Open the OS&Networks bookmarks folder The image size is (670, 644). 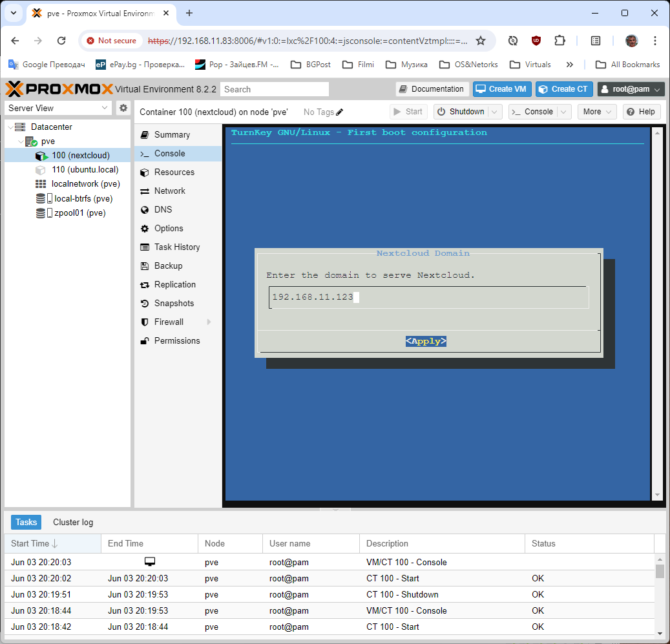468,65
